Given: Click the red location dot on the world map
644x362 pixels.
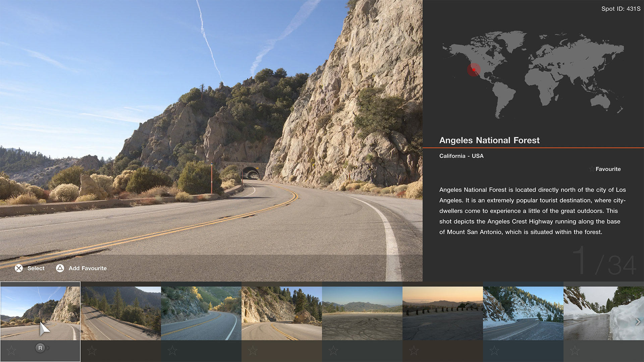Looking at the screenshot, I should tap(474, 70).
